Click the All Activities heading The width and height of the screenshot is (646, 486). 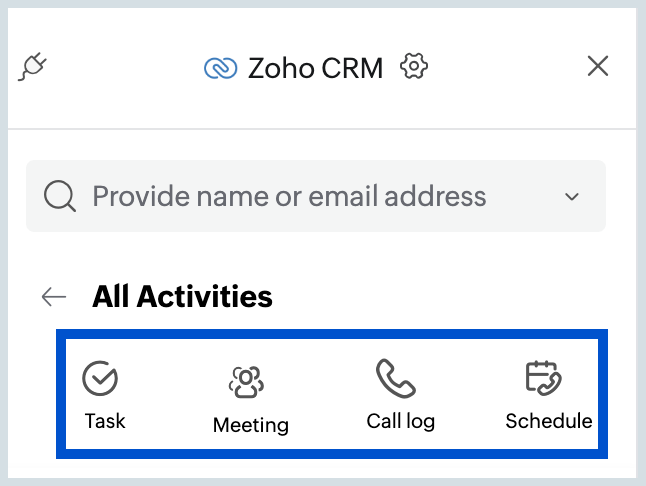tap(182, 296)
